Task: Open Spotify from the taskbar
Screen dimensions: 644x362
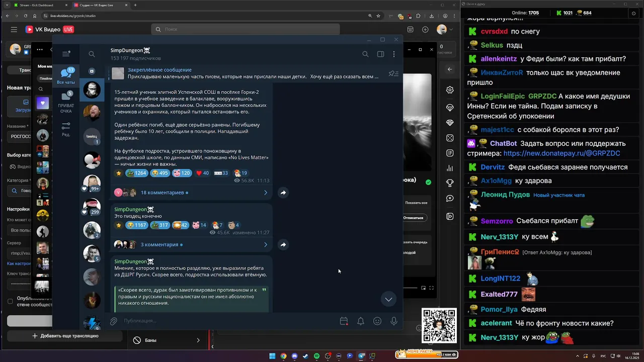Action: coord(316,356)
